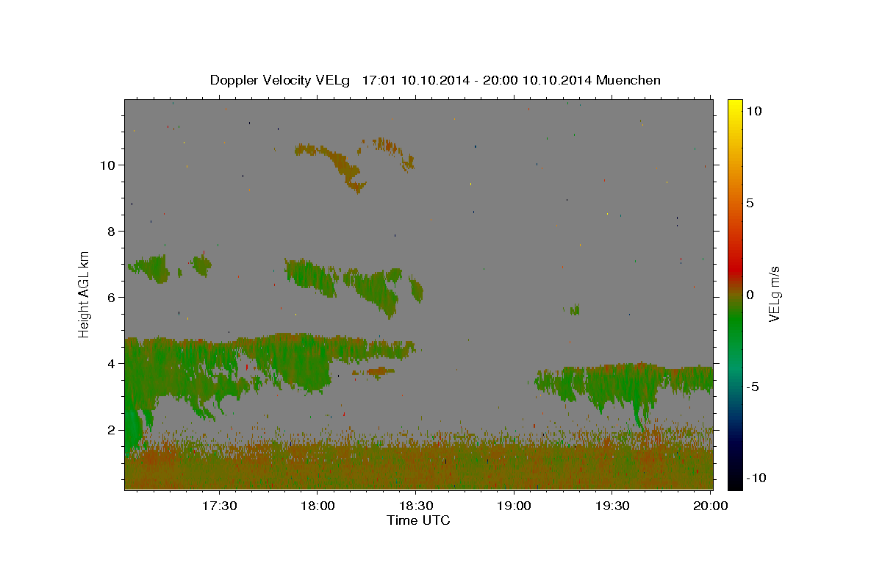Click the black bottom of the colorbar
Image resolution: width=882 pixels, height=588 pixels.
coord(734,481)
